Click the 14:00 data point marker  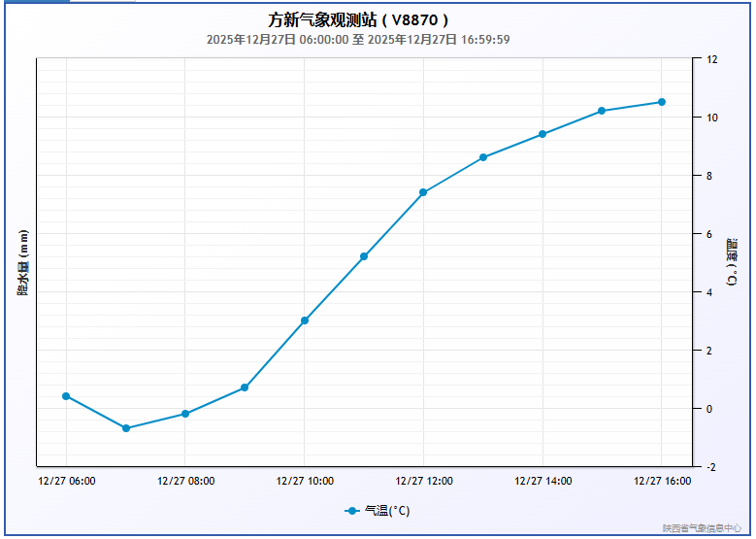(x=542, y=134)
